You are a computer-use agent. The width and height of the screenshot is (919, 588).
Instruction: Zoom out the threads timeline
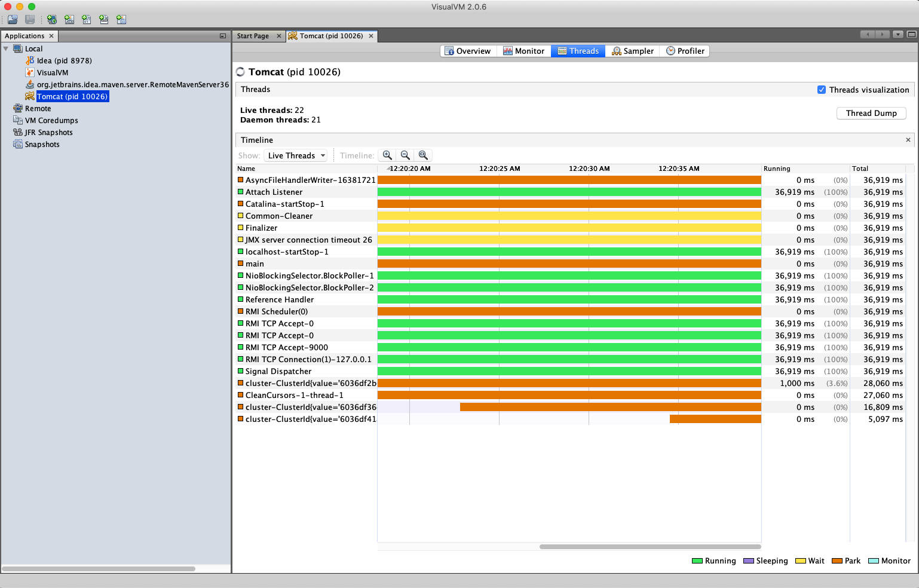[405, 155]
